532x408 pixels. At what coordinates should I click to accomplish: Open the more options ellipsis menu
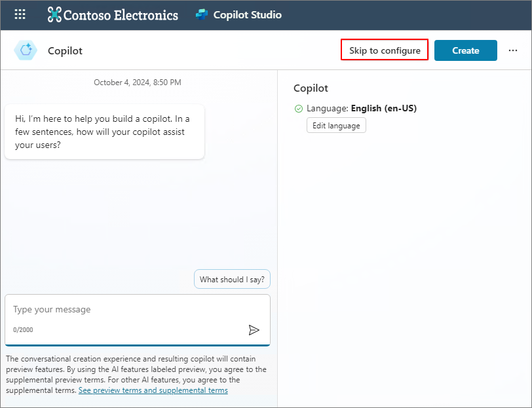(x=512, y=50)
